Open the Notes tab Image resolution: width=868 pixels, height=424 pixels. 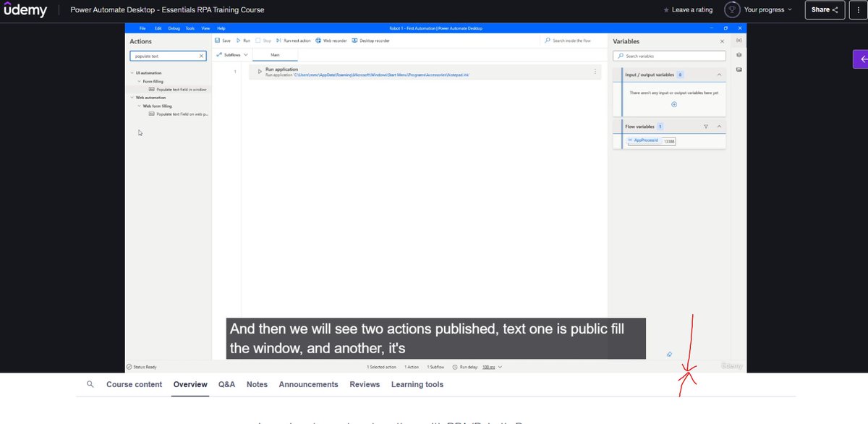point(257,384)
